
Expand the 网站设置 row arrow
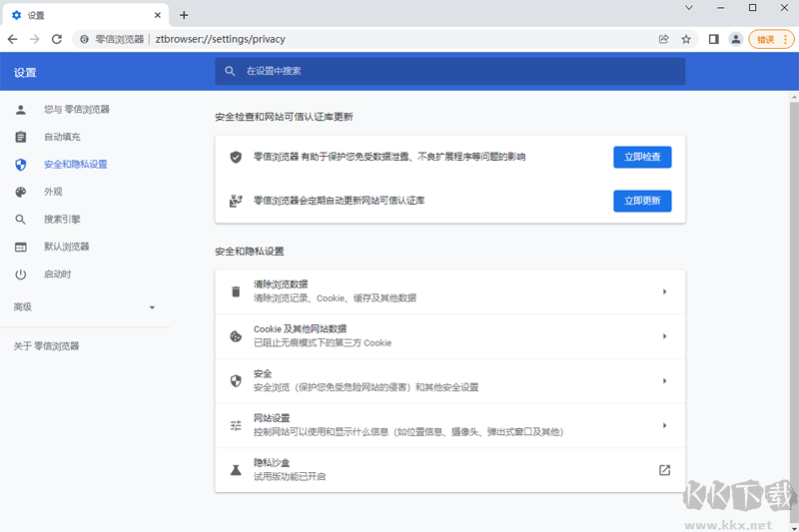tap(664, 425)
